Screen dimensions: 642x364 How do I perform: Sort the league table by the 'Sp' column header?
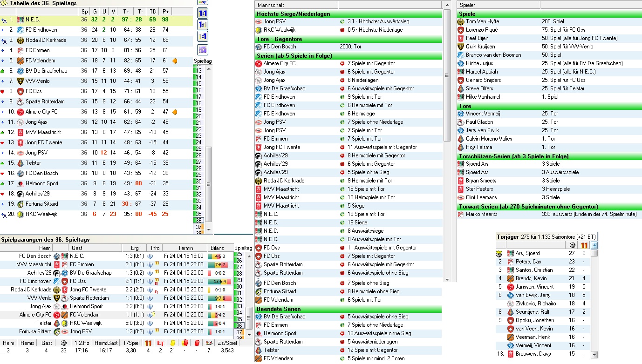point(84,11)
